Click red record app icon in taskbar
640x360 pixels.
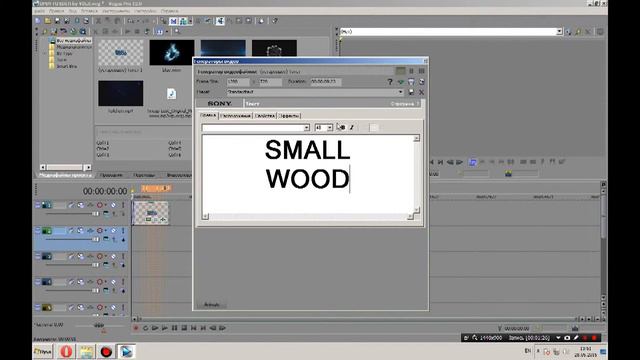click(x=106, y=351)
